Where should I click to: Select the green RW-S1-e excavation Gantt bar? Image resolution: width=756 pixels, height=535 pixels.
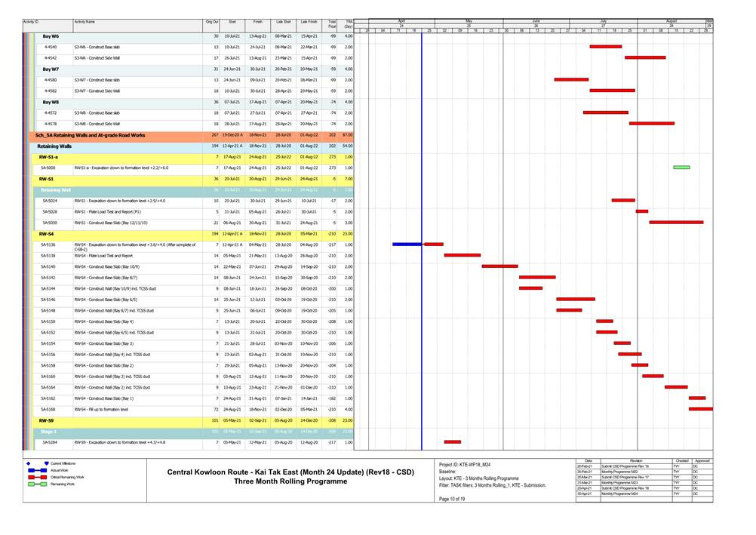click(681, 168)
